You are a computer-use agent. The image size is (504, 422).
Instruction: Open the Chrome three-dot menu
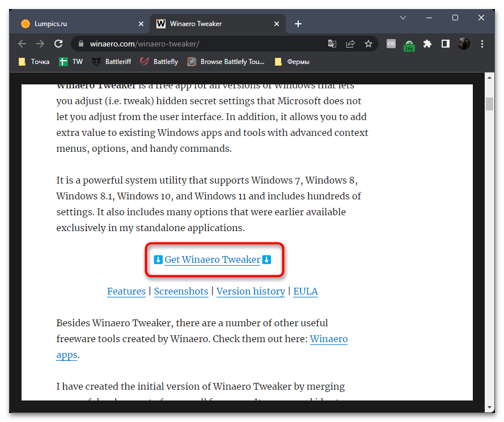[482, 44]
